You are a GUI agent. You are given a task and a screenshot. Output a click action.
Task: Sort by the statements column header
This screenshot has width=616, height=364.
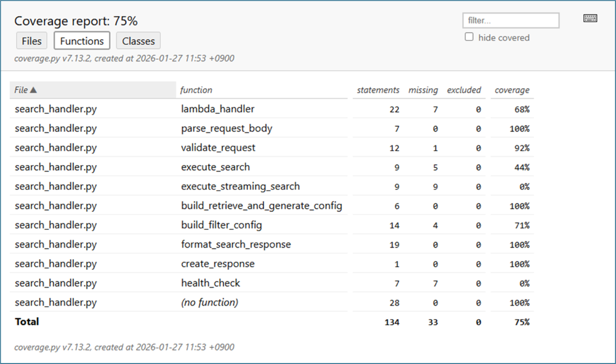[378, 90]
